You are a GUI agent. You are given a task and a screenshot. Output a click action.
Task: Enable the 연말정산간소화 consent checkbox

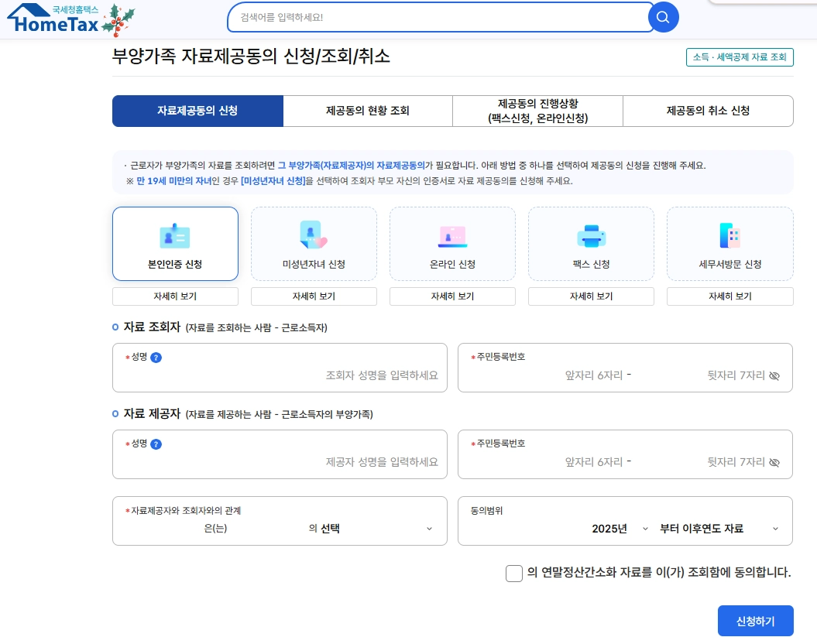(x=513, y=574)
